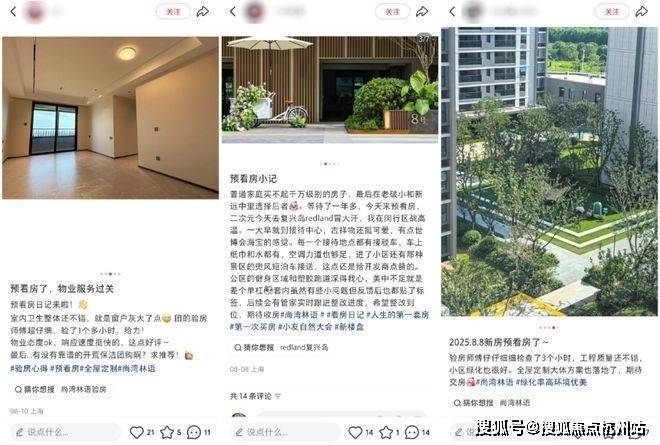Follow the middle post's author
The height and width of the screenshot is (445, 660).
click(x=392, y=12)
